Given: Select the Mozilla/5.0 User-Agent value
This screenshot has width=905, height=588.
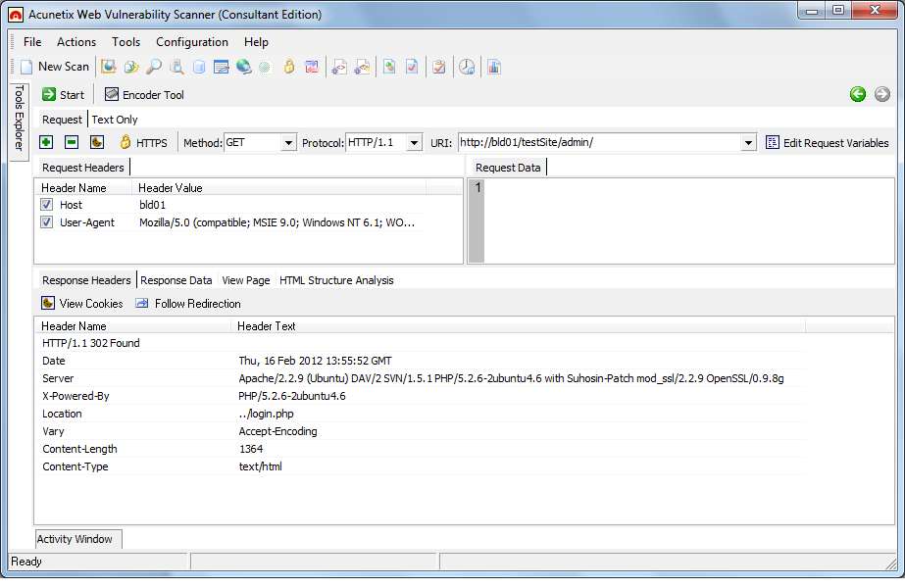Looking at the screenshot, I should tap(277, 222).
